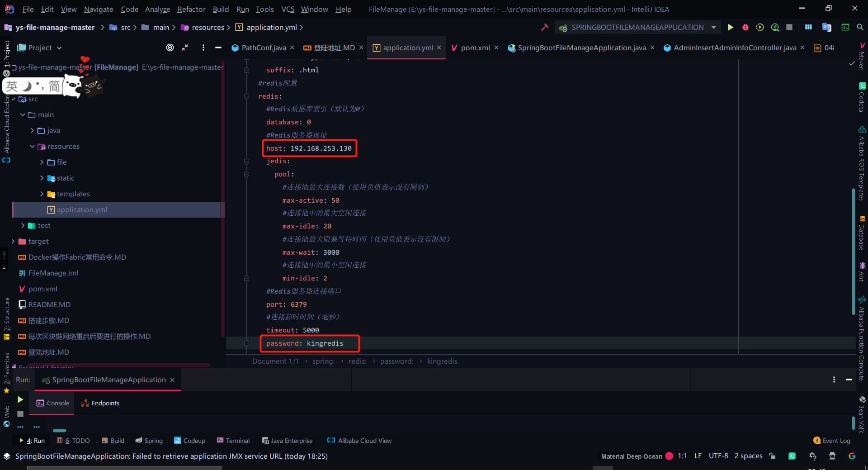The width and height of the screenshot is (868, 470).
Task: Minimize the Run tool window
Action: 849,380
